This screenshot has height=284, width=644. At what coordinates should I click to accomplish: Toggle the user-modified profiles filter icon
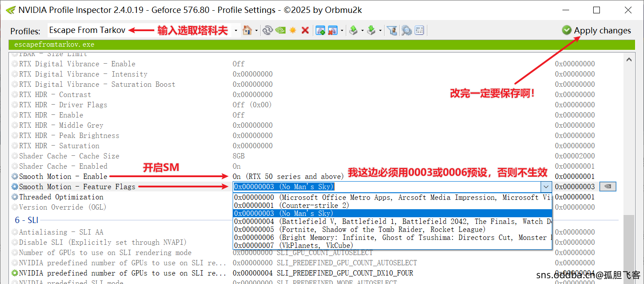coord(392,30)
